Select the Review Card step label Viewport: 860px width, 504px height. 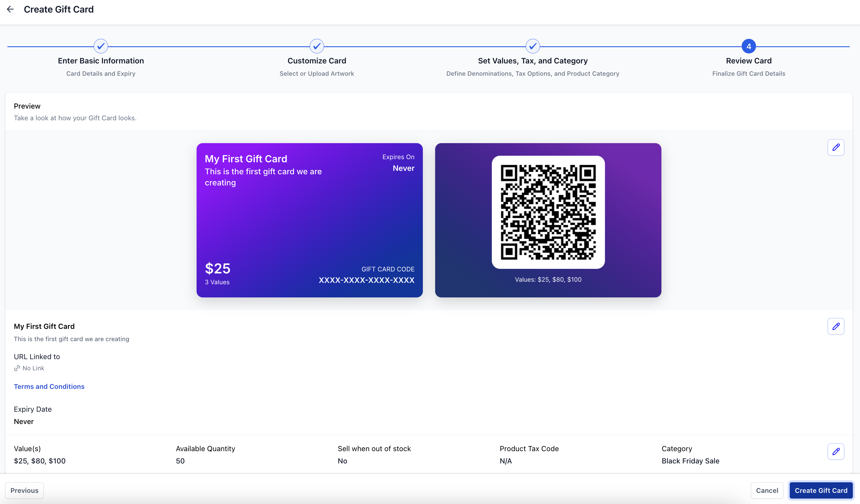(748, 61)
